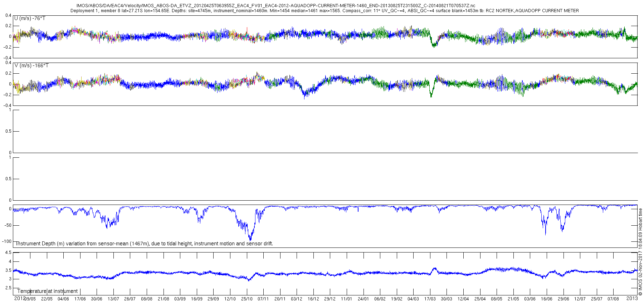This screenshot has width=644, height=304.
Task: Click the 29/09 date tick label
Action: (213, 299)
